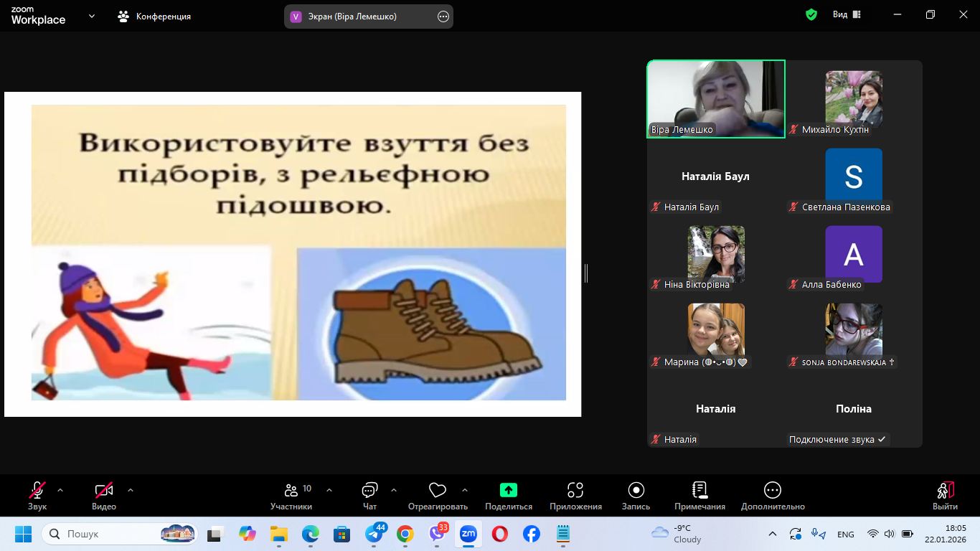This screenshot has width=980, height=551.
Task: Open the Zoom Workplace dropdown chevron
Action: click(92, 16)
